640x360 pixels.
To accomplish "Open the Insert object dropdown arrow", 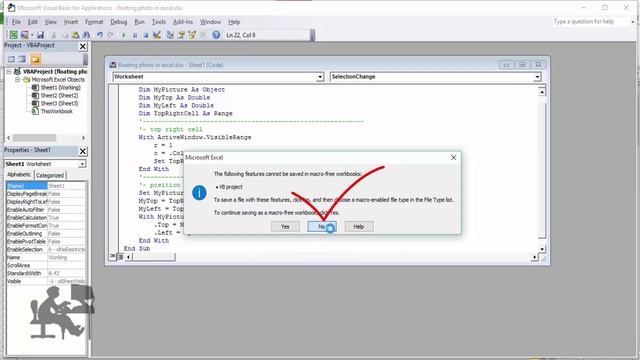I will pos(32,35).
